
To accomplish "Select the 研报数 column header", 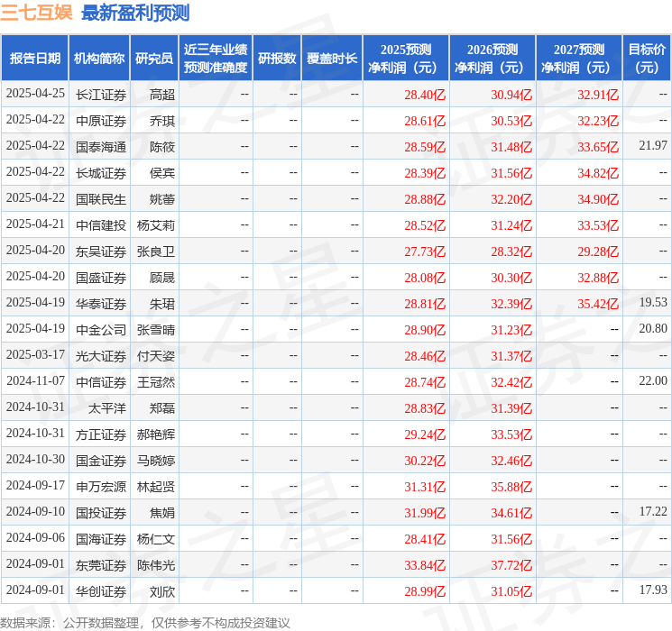I will coord(277,59).
